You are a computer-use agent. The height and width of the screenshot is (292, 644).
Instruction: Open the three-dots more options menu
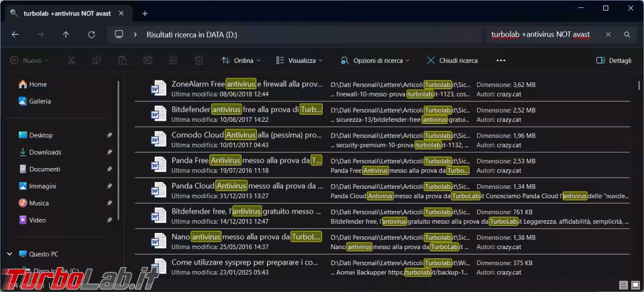[x=500, y=60]
